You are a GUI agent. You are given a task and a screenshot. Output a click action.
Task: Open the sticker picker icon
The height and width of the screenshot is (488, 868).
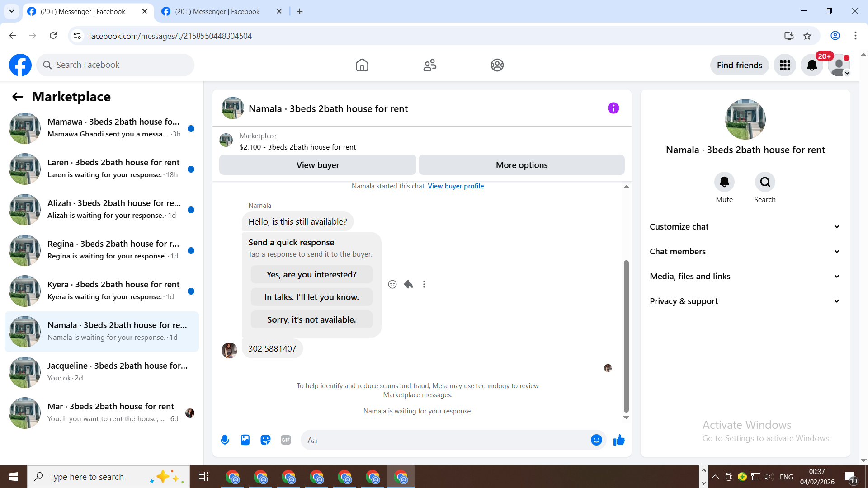click(x=265, y=440)
